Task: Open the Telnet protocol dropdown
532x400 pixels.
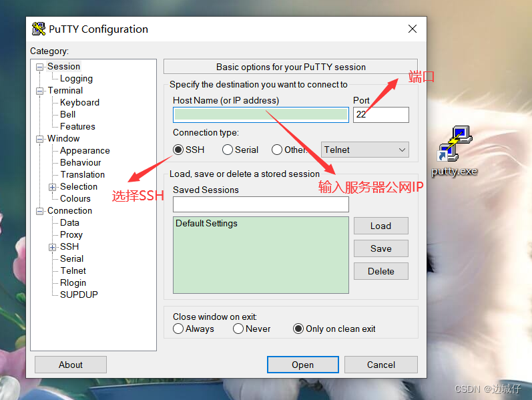Action: (364, 150)
